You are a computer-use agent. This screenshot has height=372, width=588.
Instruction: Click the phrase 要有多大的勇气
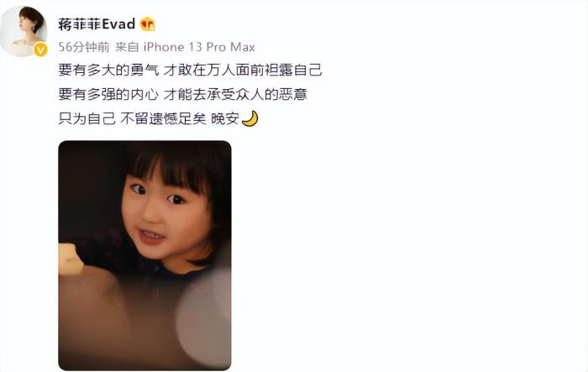coord(108,71)
